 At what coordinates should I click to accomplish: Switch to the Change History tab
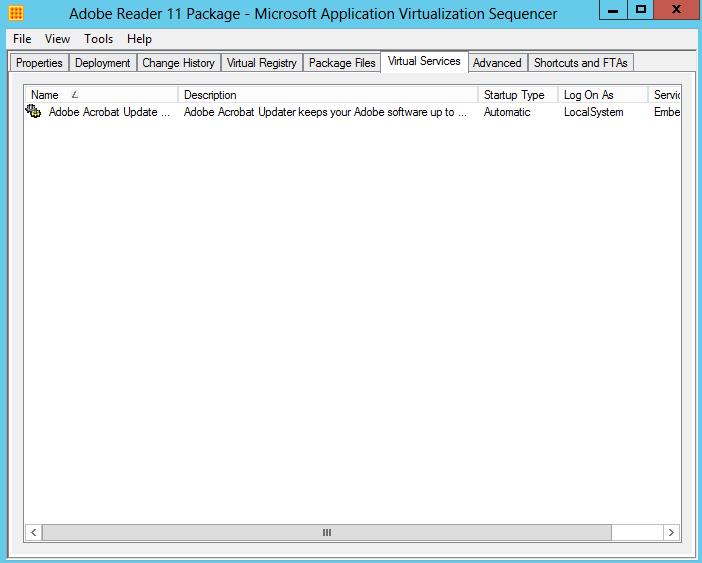pyautogui.click(x=179, y=63)
